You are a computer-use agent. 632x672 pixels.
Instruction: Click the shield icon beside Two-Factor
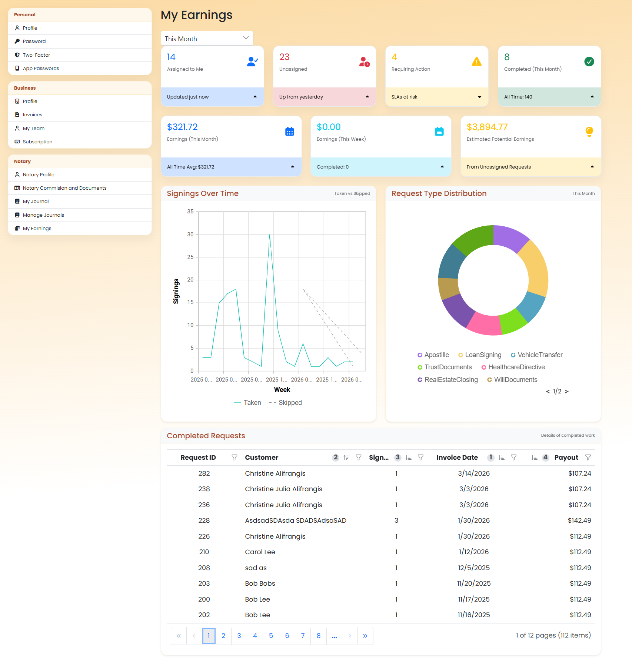17,55
